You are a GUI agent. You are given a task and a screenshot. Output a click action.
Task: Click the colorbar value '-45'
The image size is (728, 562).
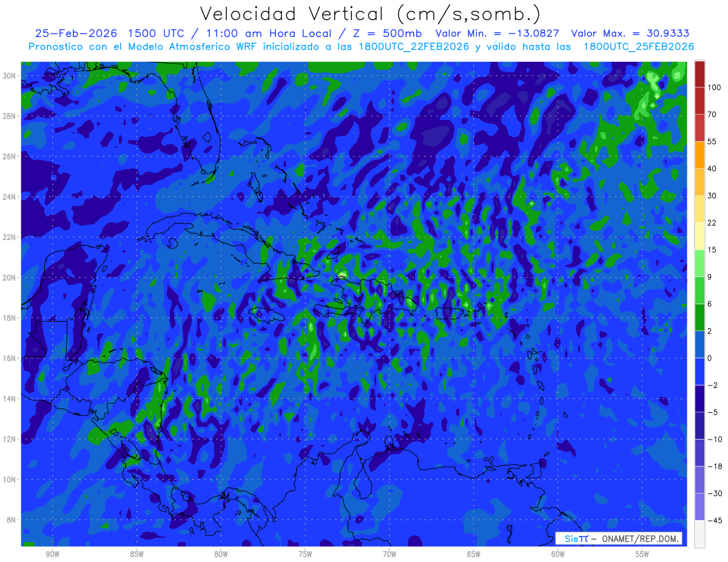pos(715,520)
